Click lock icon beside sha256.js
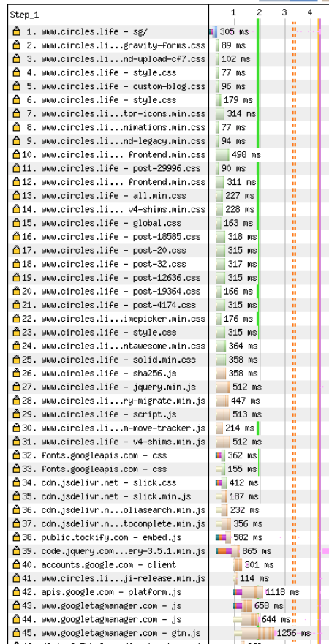Image resolution: width=329 pixels, height=644 pixels. (16, 374)
